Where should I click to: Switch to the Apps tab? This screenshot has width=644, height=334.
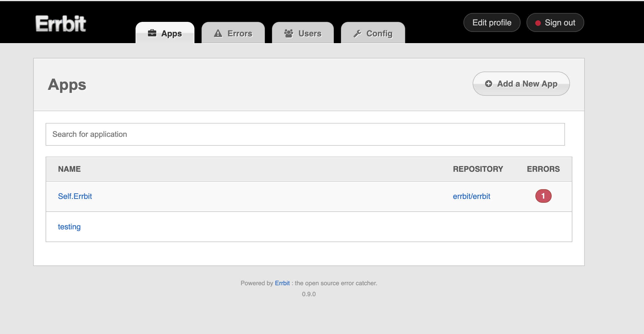point(165,33)
